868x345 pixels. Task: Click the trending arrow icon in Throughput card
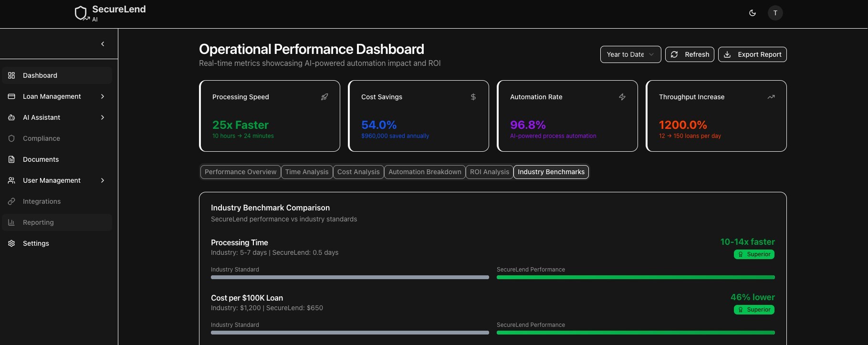pyautogui.click(x=771, y=97)
